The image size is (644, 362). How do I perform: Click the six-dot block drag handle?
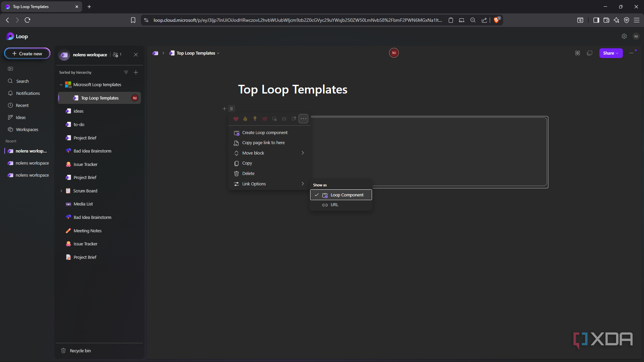(x=231, y=109)
